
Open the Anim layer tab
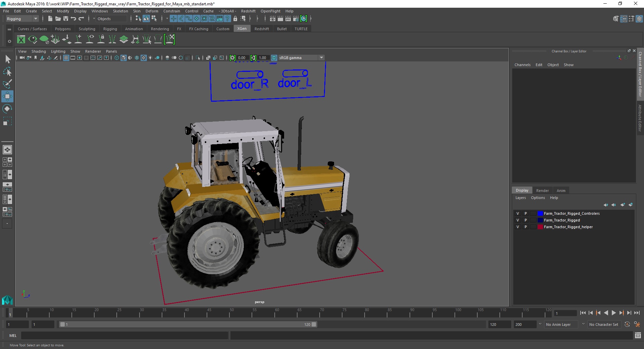(x=561, y=191)
